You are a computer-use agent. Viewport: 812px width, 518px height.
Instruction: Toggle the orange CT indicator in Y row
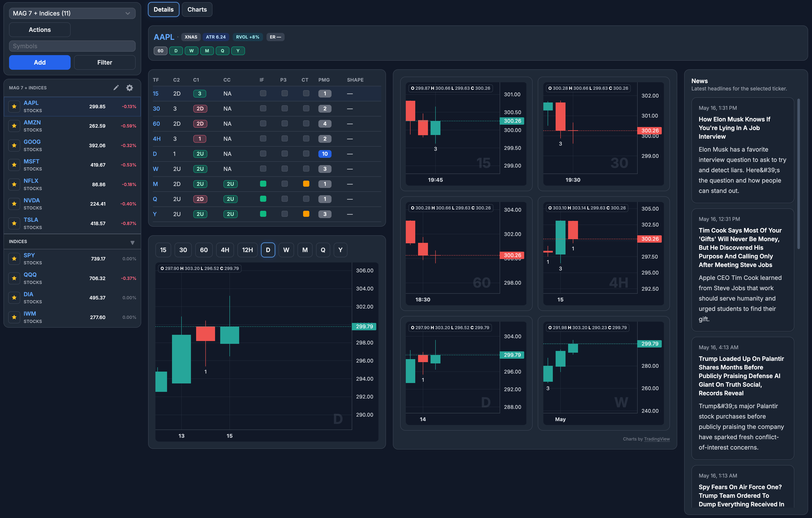(x=306, y=214)
